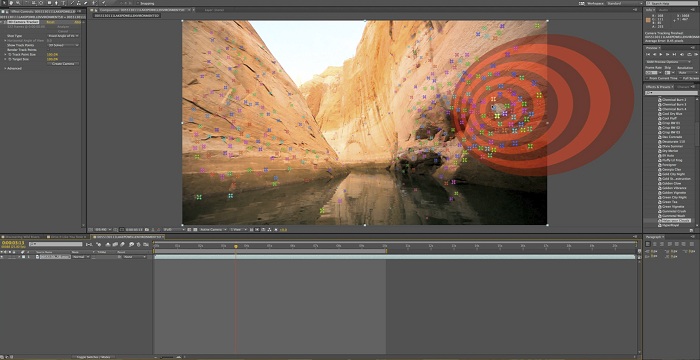The height and width of the screenshot is (360, 700).
Task: Click the timeline current time indicator
Action: click(x=236, y=247)
